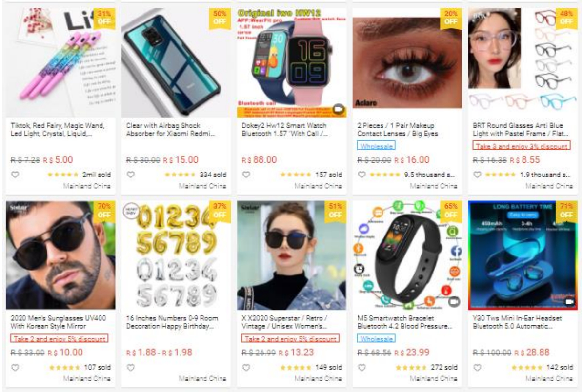The height and width of the screenshot is (392, 583).
Task: Open the golden number balloons thumbnail
Action: click(x=176, y=255)
